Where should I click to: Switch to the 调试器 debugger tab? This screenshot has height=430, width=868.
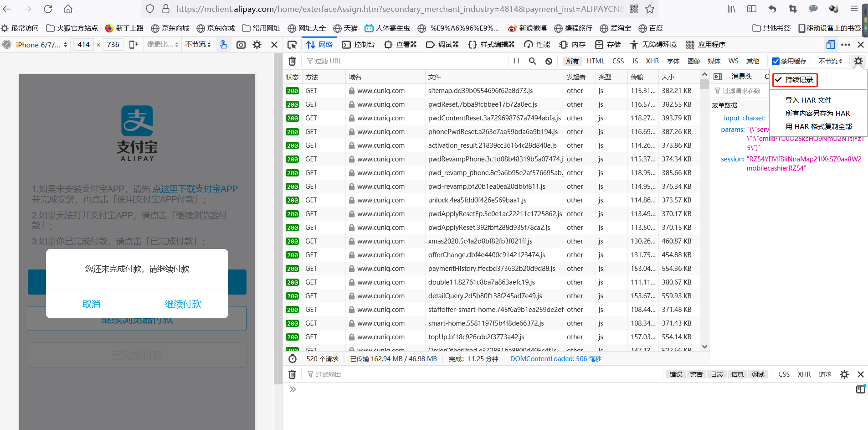[443, 44]
